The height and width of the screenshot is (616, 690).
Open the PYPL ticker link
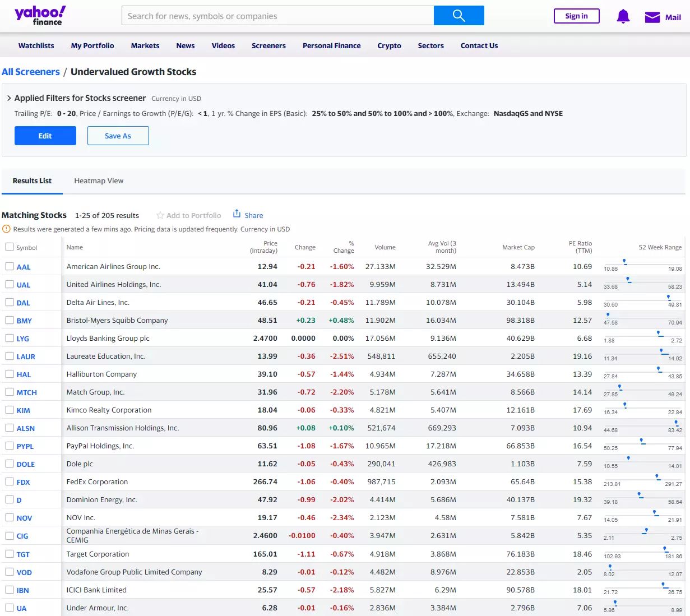coord(25,446)
